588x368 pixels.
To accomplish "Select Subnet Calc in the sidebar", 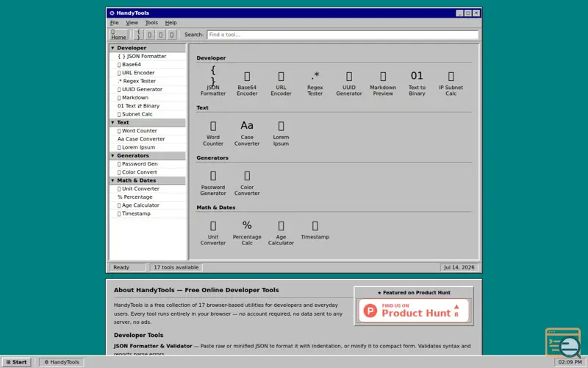I will (x=148, y=114).
